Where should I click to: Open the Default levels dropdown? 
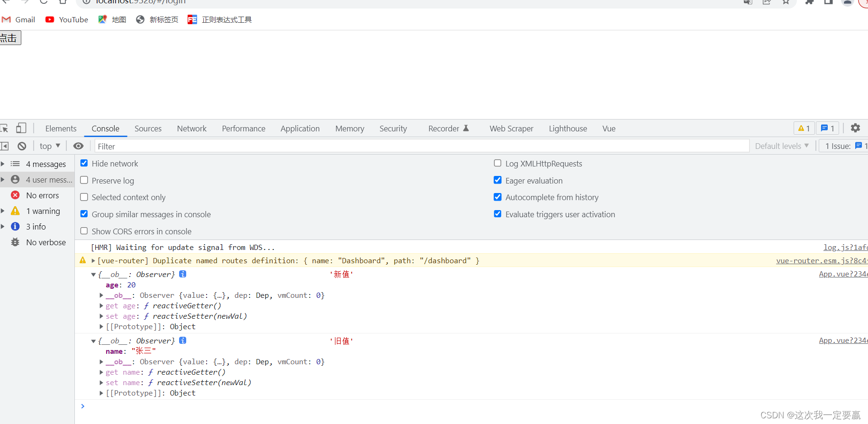(781, 146)
